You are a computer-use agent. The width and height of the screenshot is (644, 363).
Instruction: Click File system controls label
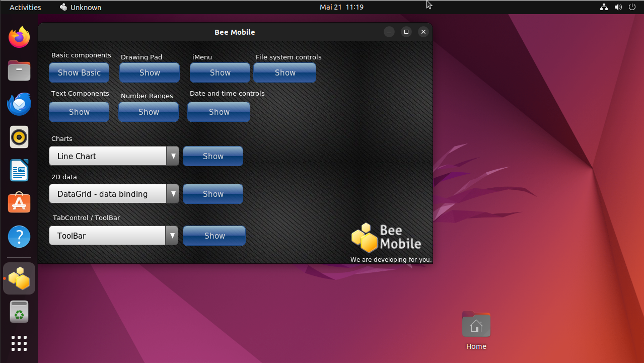click(x=289, y=57)
